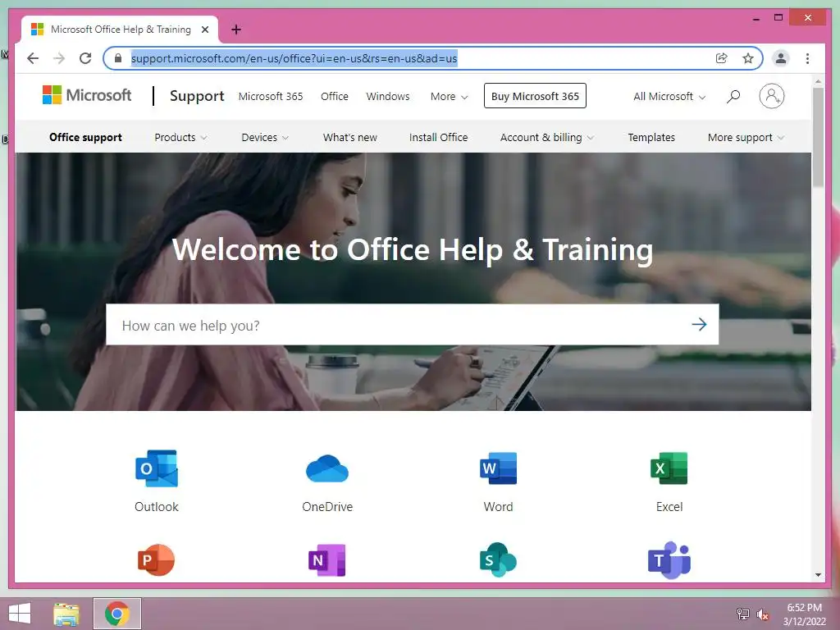Submit search with the arrow icon
This screenshot has height=630, width=840.
tap(699, 324)
